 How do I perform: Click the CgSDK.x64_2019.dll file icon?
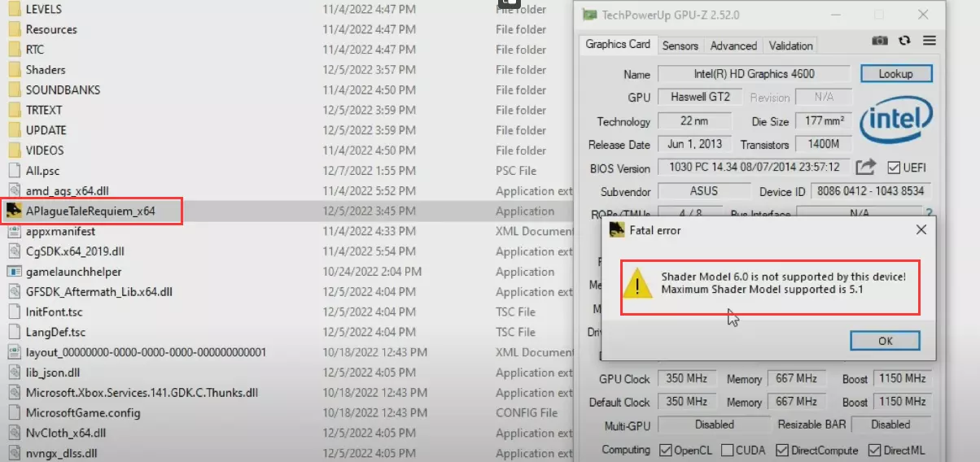[x=14, y=251]
